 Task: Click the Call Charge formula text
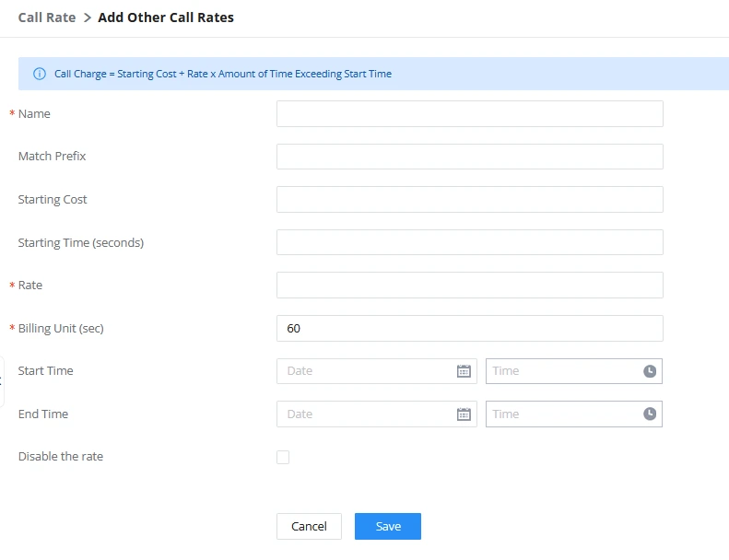pos(223,74)
